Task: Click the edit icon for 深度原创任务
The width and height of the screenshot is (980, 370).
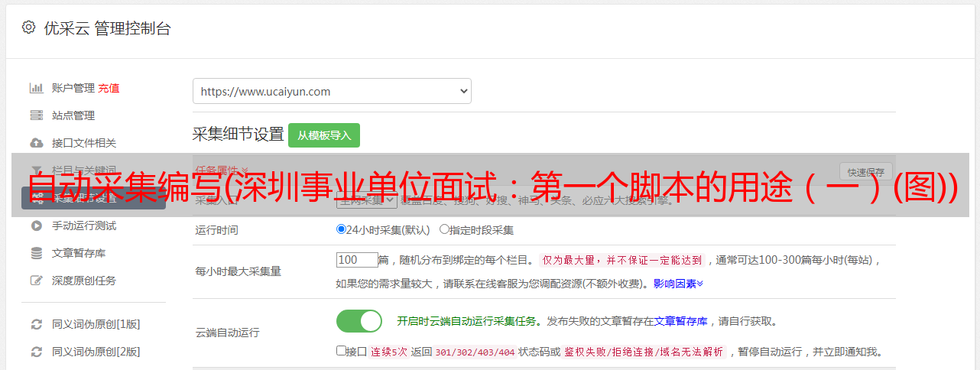Action: (36, 281)
